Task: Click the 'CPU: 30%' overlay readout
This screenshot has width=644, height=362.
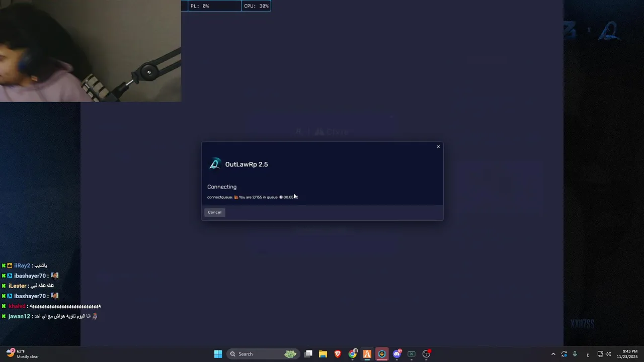Action: click(x=256, y=6)
